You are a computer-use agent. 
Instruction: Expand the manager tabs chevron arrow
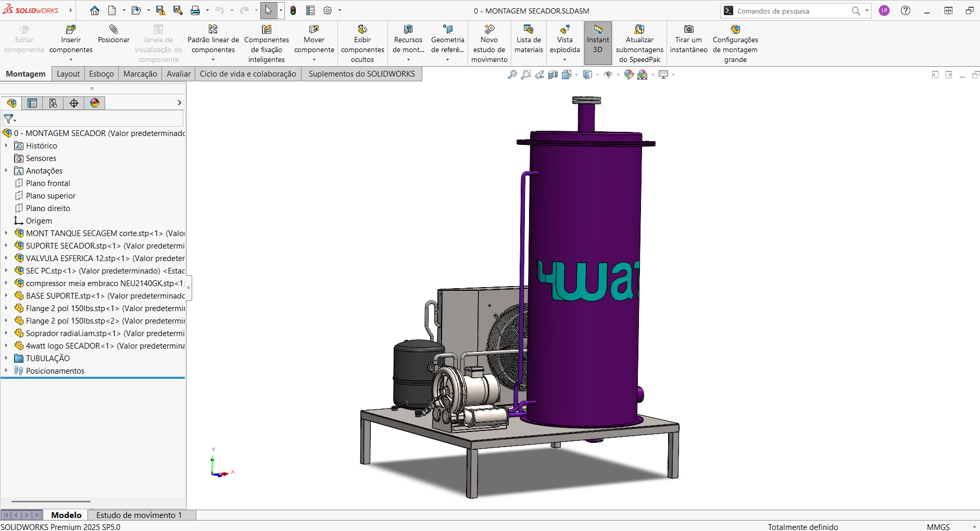pos(179,103)
